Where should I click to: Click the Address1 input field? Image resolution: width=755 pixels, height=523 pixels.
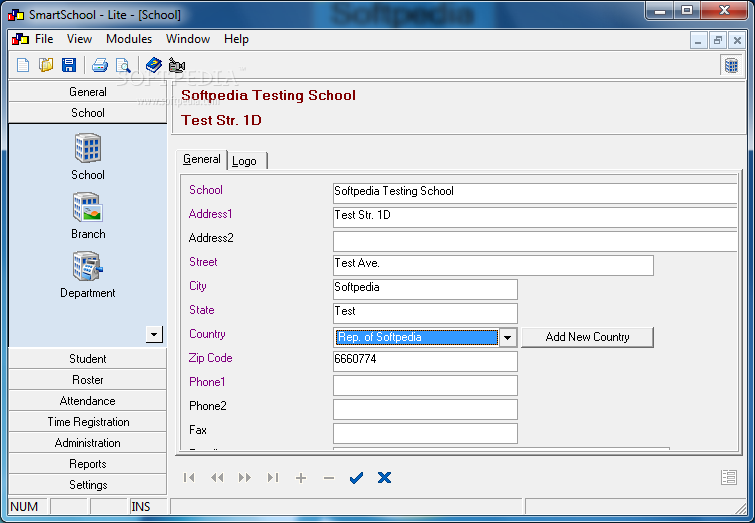click(x=535, y=217)
